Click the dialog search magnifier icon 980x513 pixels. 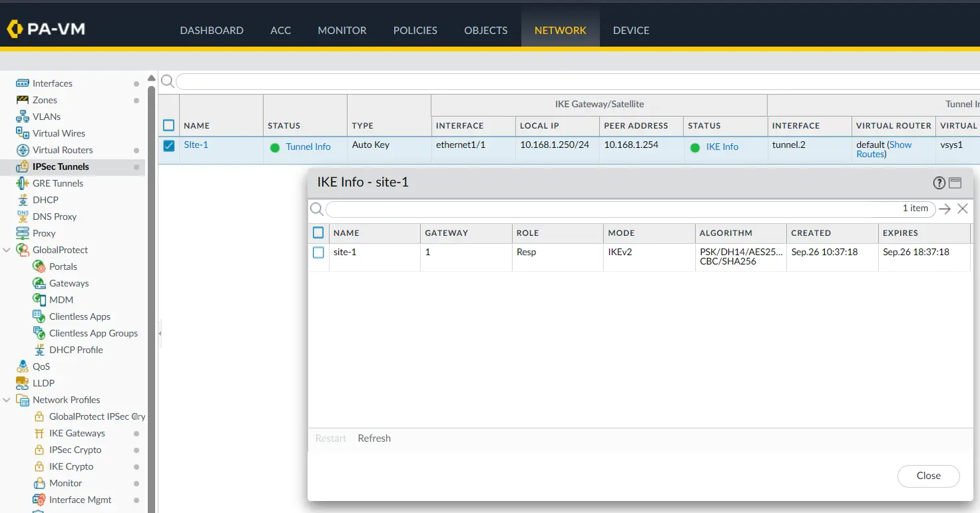(317, 209)
